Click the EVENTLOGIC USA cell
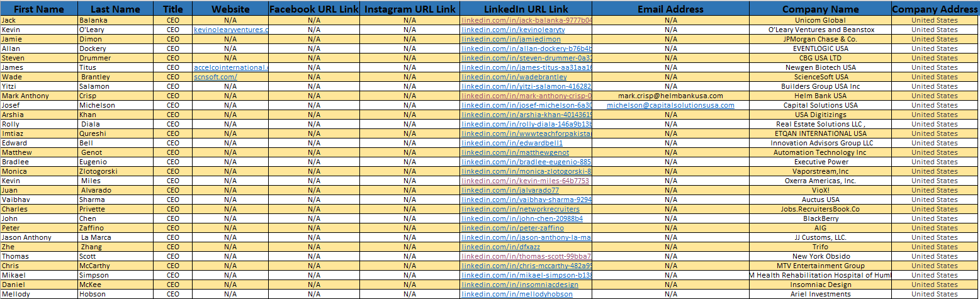The width and height of the screenshot is (980, 299). click(x=820, y=48)
